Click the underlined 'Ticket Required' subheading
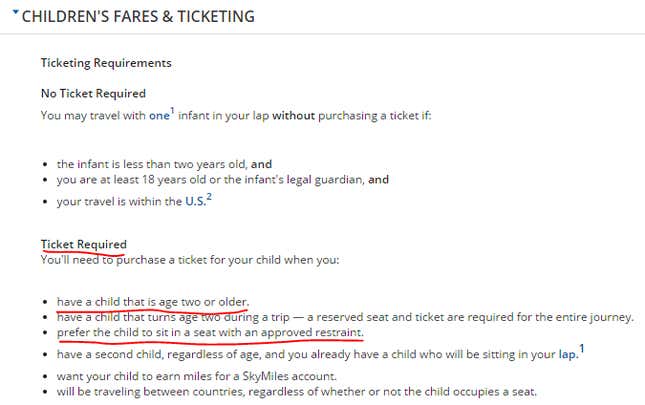Image resolution: width=645 pixels, height=405 pixels. pyautogui.click(x=84, y=244)
